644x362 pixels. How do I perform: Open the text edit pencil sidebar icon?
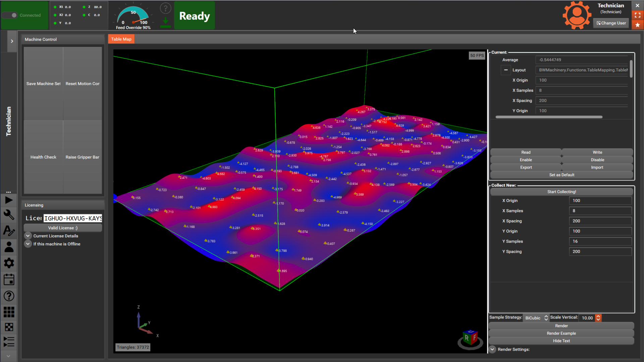(9, 231)
